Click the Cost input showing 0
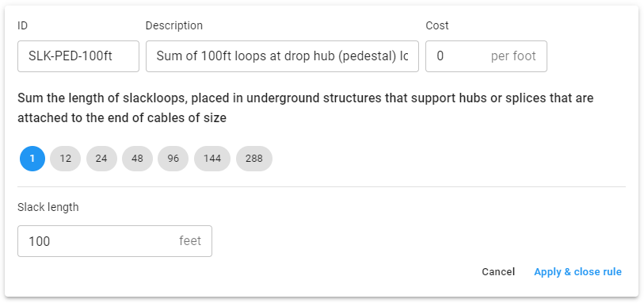 point(486,56)
